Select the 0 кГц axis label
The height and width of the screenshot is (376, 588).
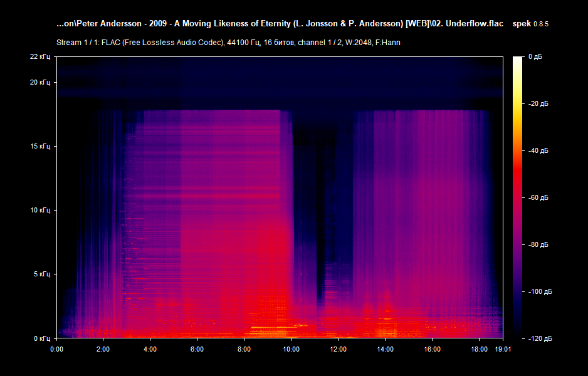click(x=42, y=338)
